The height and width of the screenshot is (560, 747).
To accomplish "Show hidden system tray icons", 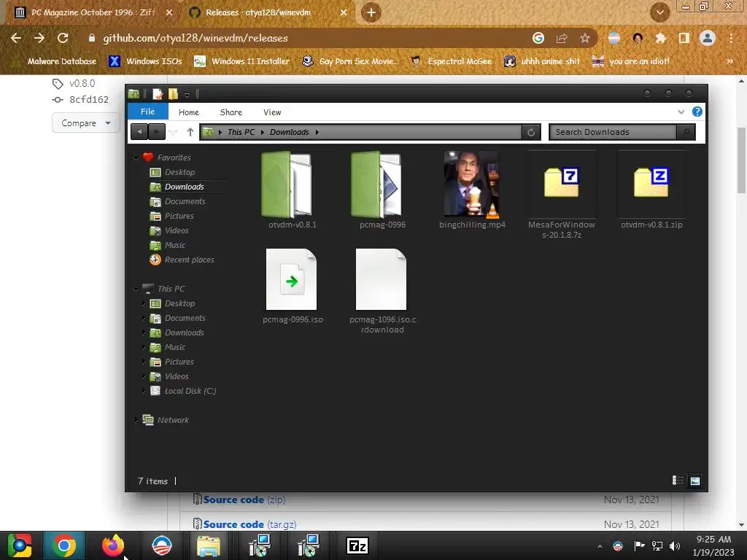I will (x=600, y=546).
